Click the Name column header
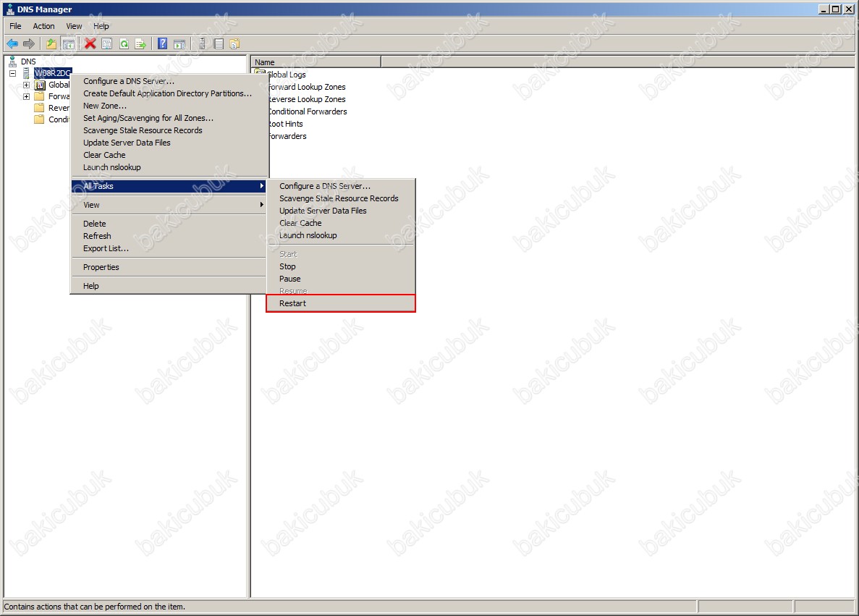The image size is (859, 616). coord(316,62)
